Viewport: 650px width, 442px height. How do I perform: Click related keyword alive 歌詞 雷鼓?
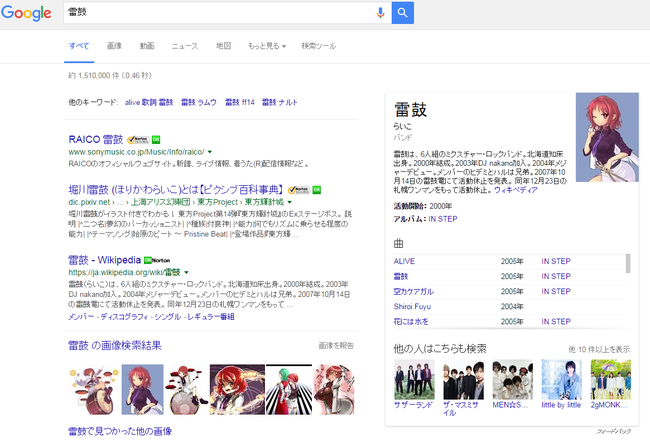pos(149,102)
